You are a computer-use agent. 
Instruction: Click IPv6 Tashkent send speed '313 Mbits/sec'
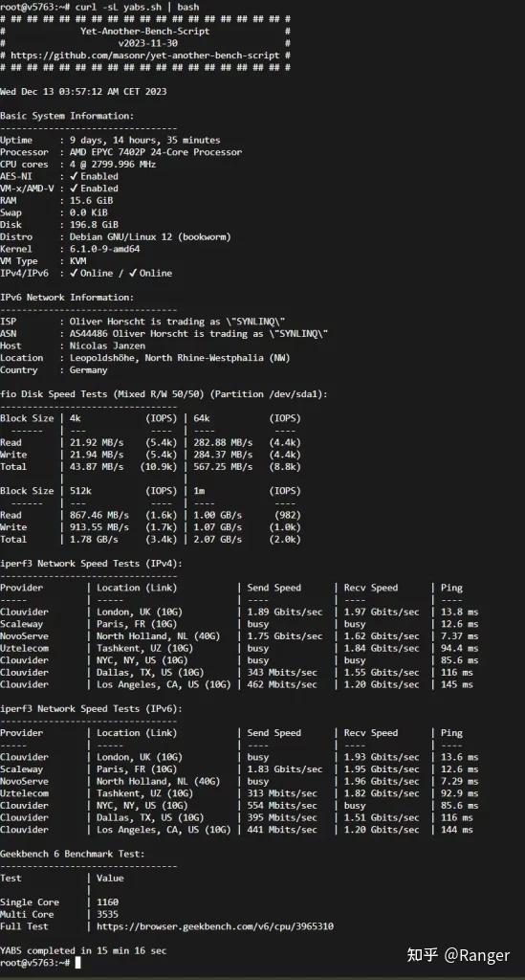[282, 793]
